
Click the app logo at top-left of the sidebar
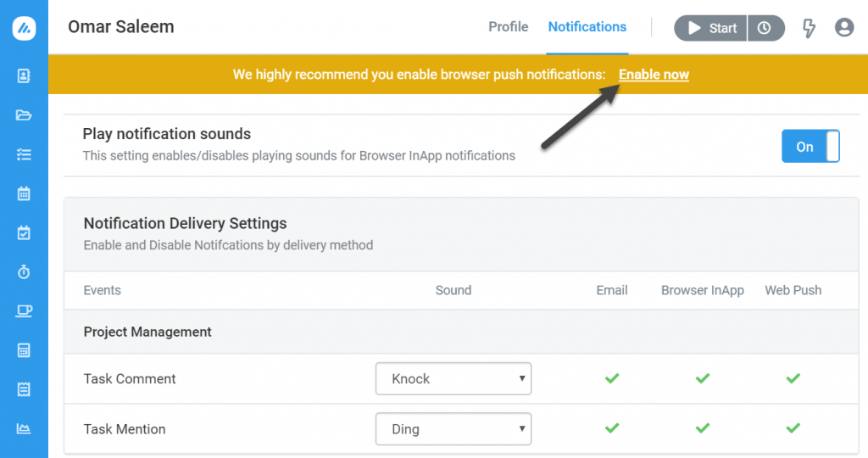25,28
